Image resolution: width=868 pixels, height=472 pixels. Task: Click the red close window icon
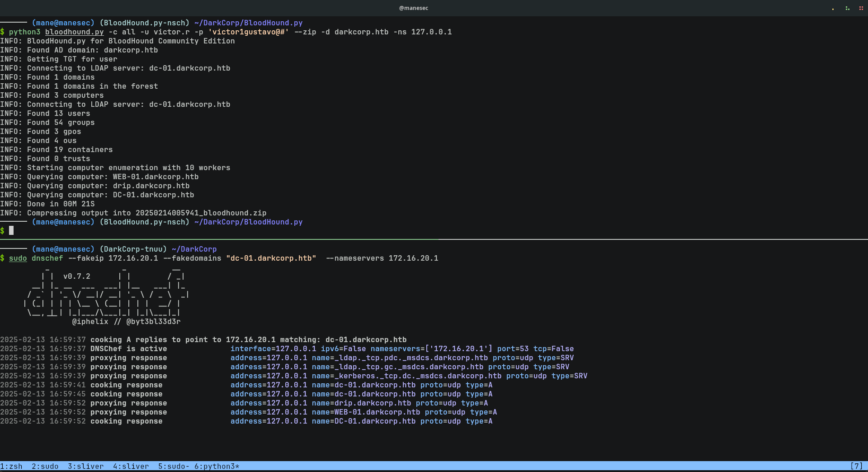[861, 8]
